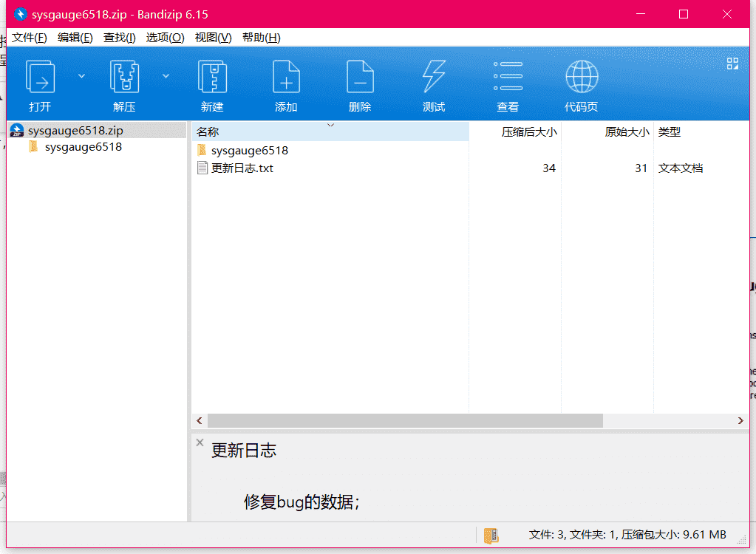Click the Delete (删除) toolbar icon

360,77
